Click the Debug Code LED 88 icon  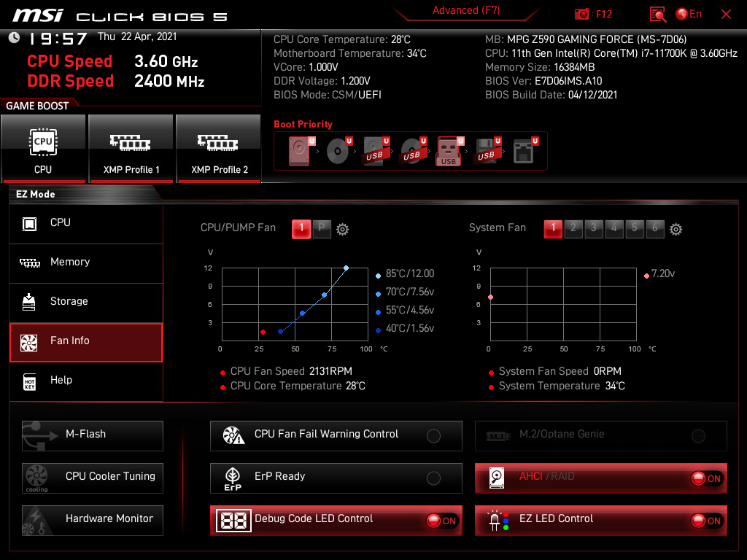pyautogui.click(x=233, y=521)
